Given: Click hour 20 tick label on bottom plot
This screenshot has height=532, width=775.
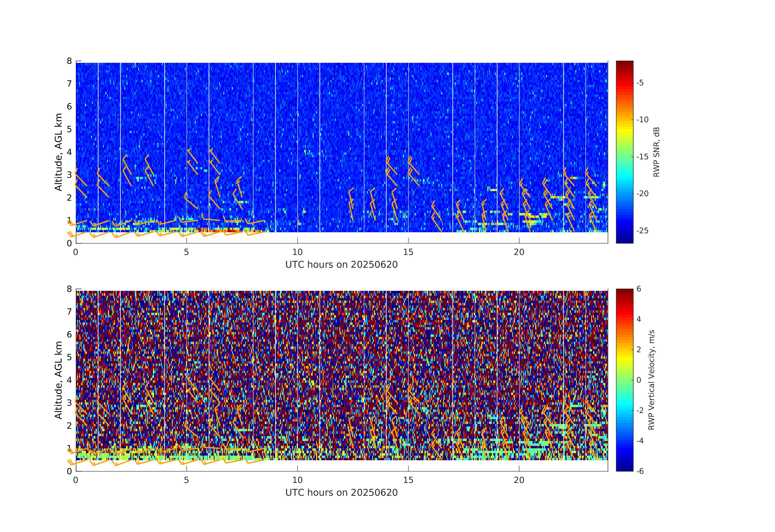Looking at the screenshot, I should 519,480.
